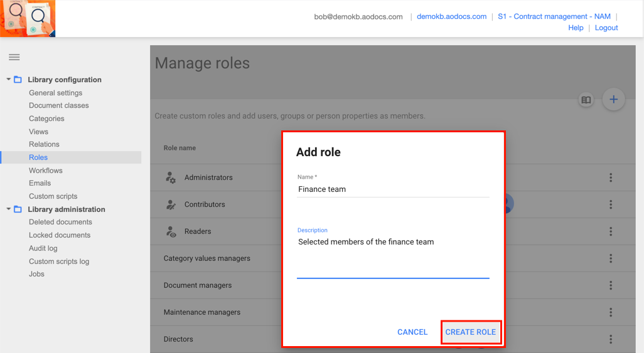Click the Administrators role gear-person icon

[171, 177]
